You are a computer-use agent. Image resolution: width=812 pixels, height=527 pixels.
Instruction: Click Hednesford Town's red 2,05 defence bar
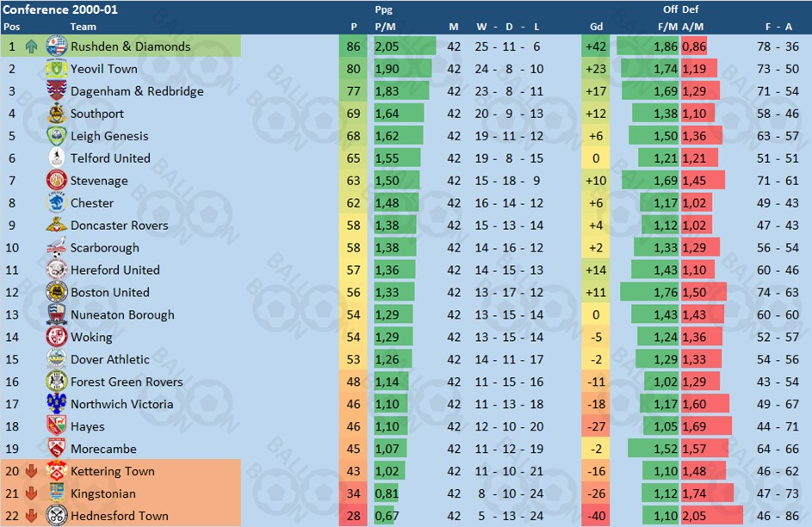tap(712, 516)
